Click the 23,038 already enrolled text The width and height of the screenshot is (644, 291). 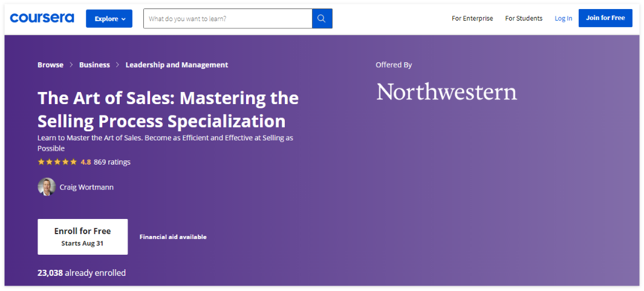coord(82,272)
